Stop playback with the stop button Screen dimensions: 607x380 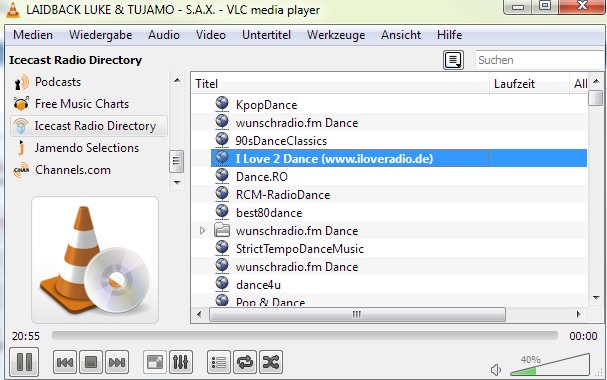(x=91, y=362)
